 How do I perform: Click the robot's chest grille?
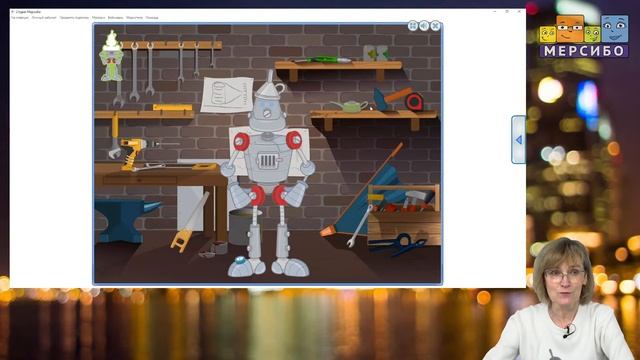tap(267, 161)
